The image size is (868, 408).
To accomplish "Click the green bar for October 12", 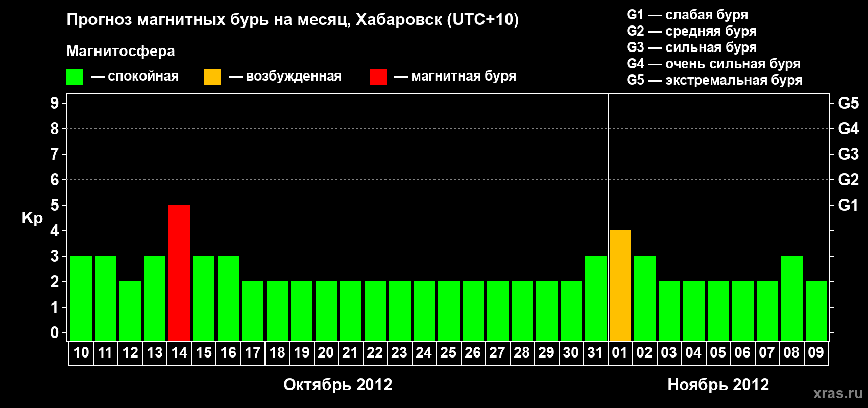I will 130,311.
